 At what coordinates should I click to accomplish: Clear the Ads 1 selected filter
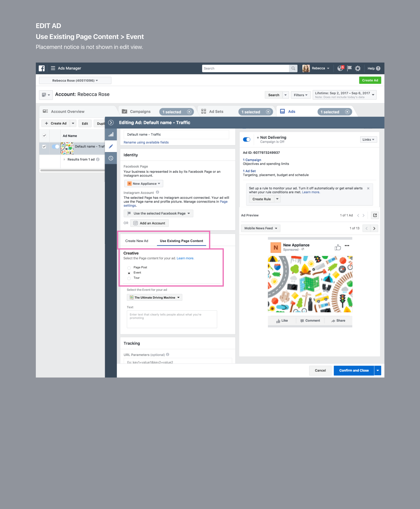point(347,112)
